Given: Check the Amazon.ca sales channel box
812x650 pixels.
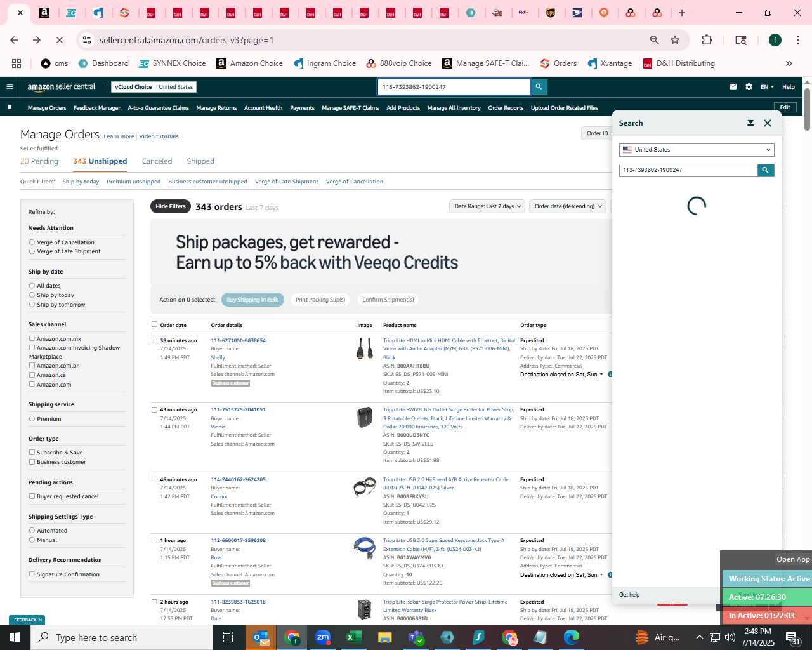Looking at the screenshot, I should point(32,375).
